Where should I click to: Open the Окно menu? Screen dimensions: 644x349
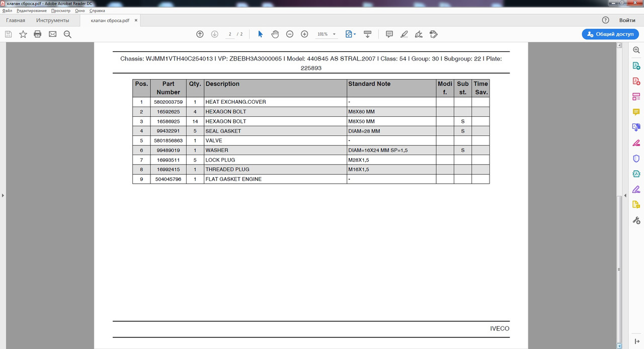pyautogui.click(x=79, y=11)
